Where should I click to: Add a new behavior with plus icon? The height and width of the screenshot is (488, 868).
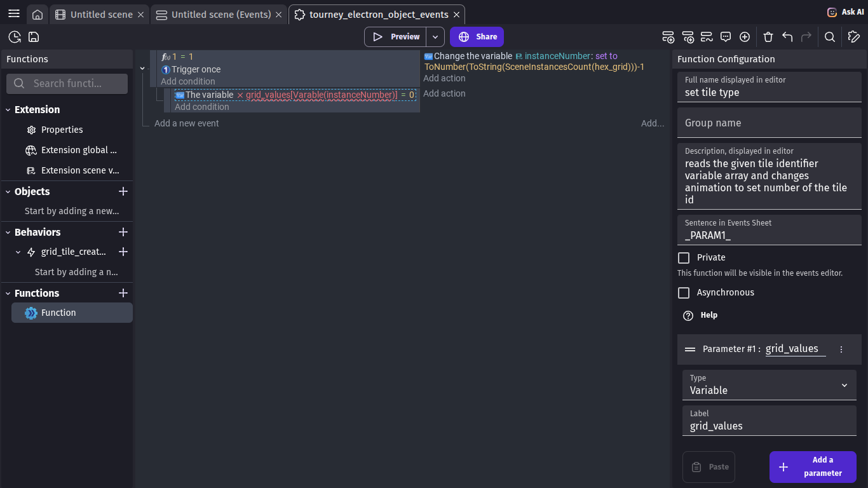pos(123,232)
